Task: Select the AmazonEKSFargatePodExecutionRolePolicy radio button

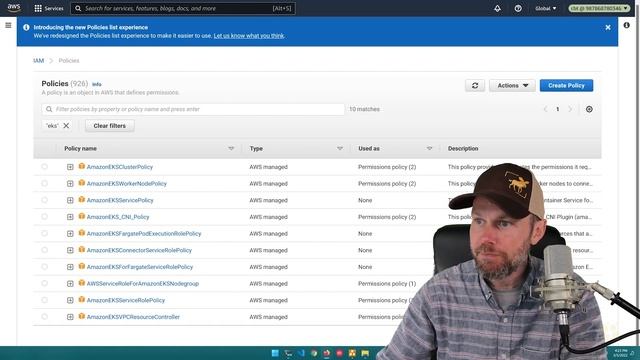Action: tap(44, 233)
